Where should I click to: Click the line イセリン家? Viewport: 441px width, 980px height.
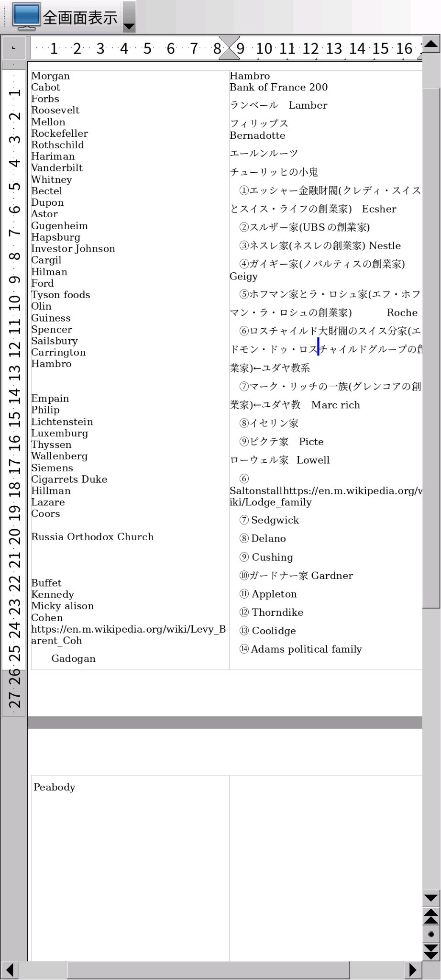click(269, 423)
